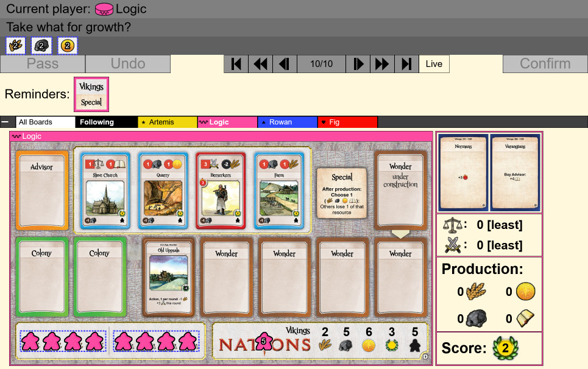This screenshot has height=369, width=588.
Task: Fast forward the replay
Action: [x=382, y=64]
